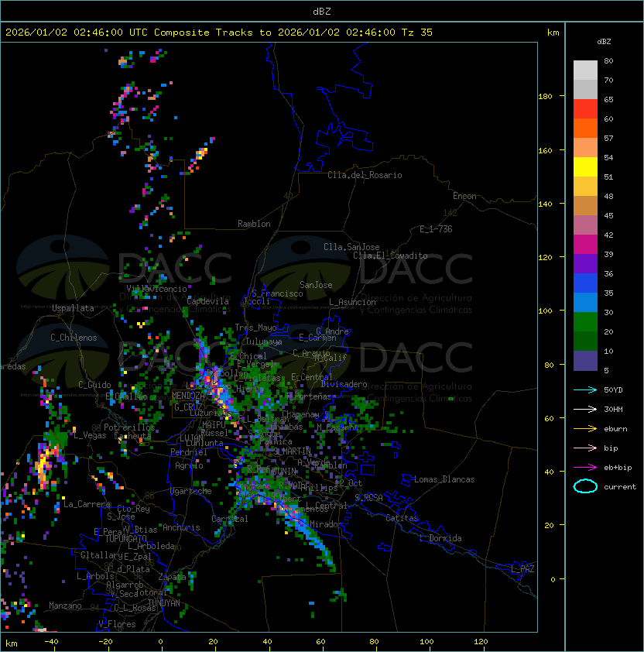Click the 'C_Guido' map label
The width and height of the screenshot is (644, 652).
tap(94, 385)
